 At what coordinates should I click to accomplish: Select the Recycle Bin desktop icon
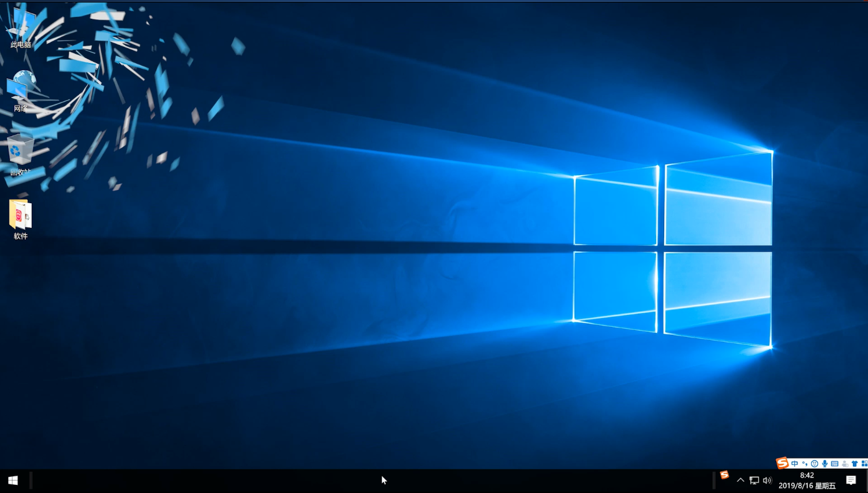[x=21, y=155]
